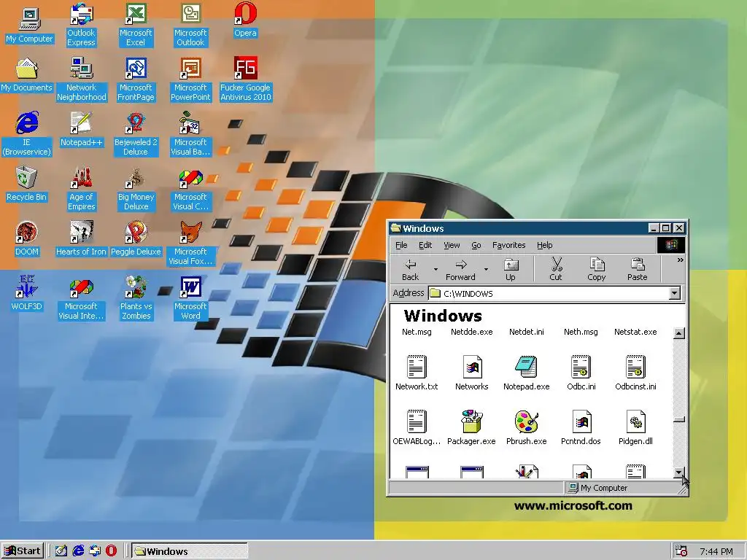Image resolution: width=747 pixels, height=560 pixels.
Task: Open the Forward history dropdown arrow
Action: [x=486, y=270]
